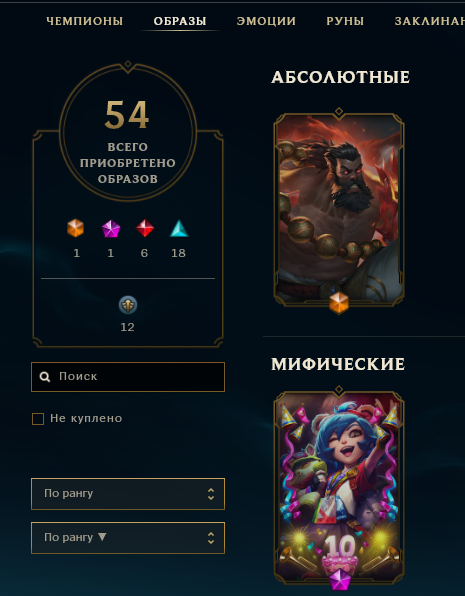The height and width of the screenshot is (596, 465).
Task: Click the up-down arrows of the lower По рангу ▼ dropdown
Action: (x=211, y=538)
